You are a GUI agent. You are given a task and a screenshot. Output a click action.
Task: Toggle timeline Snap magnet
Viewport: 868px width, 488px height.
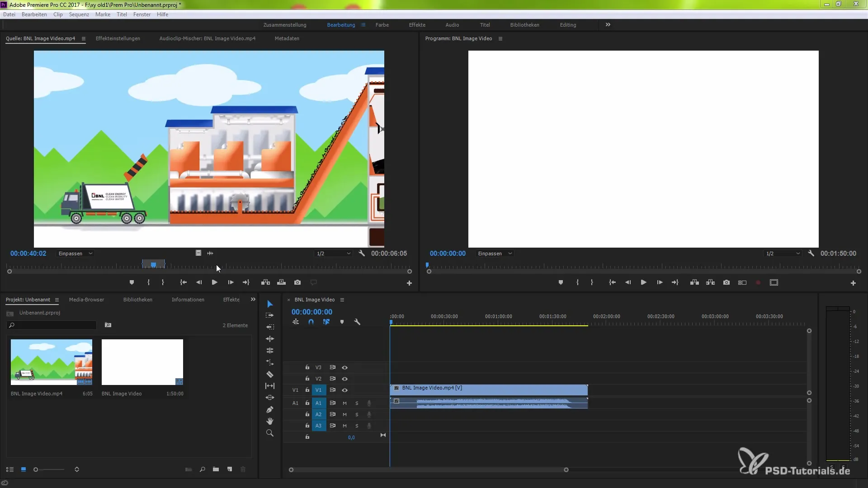[x=311, y=322]
